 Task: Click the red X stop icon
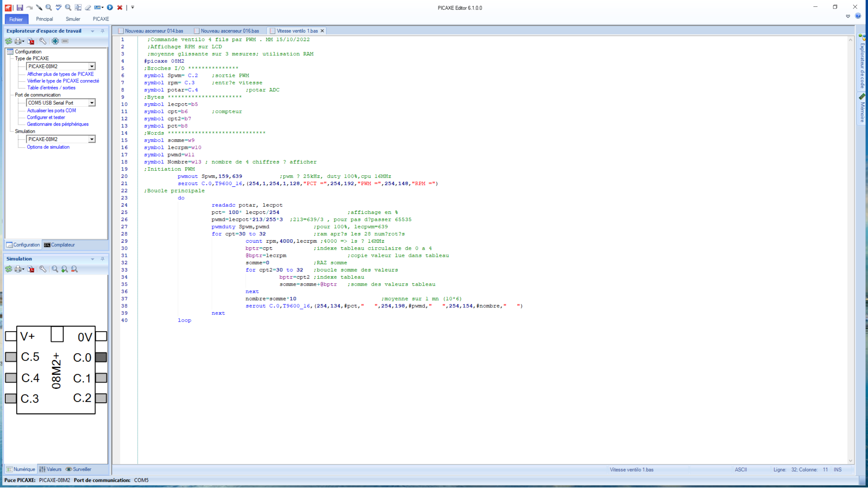[120, 7]
